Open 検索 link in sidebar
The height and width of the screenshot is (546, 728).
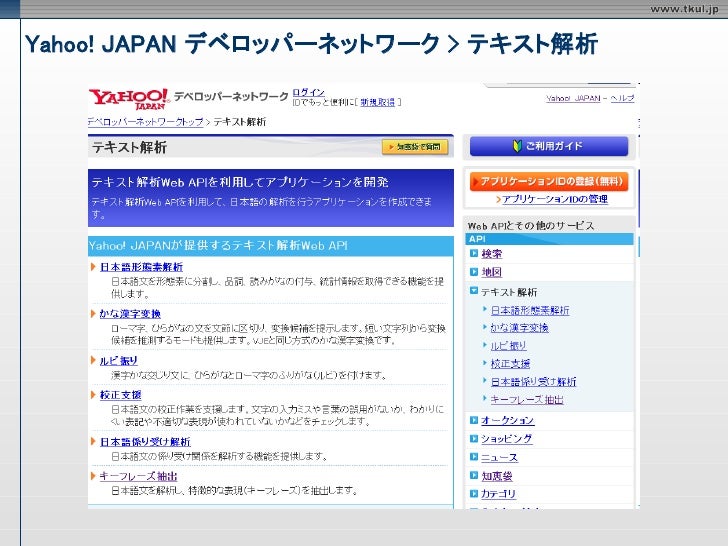pyautogui.click(x=492, y=254)
